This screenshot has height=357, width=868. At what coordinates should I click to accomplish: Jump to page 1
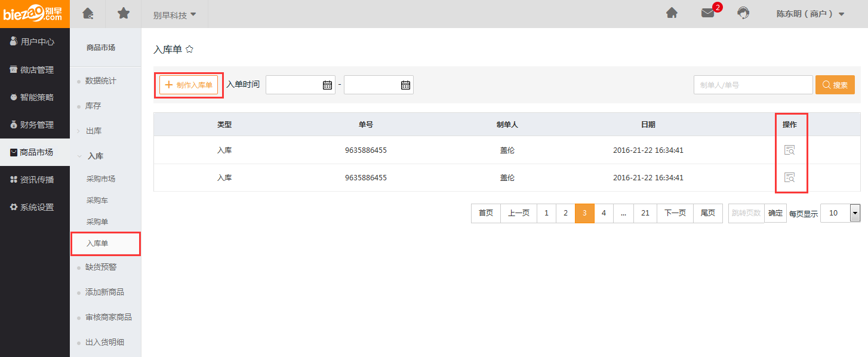(546, 213)
